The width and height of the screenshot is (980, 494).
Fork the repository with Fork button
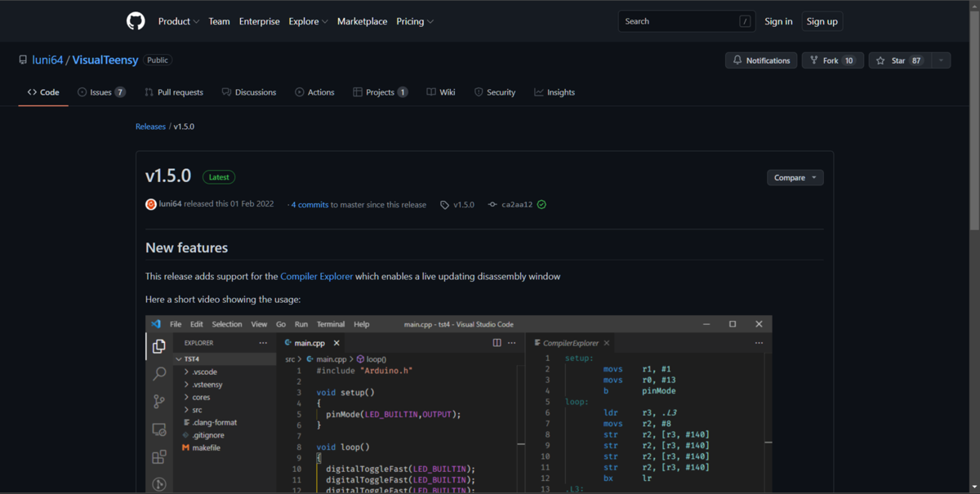pyautogui.click(x=833, y=60)
